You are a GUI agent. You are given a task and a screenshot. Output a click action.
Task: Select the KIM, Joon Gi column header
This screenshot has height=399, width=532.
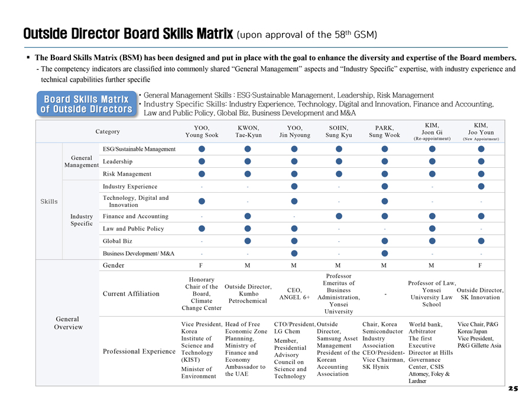pos(432,131)
